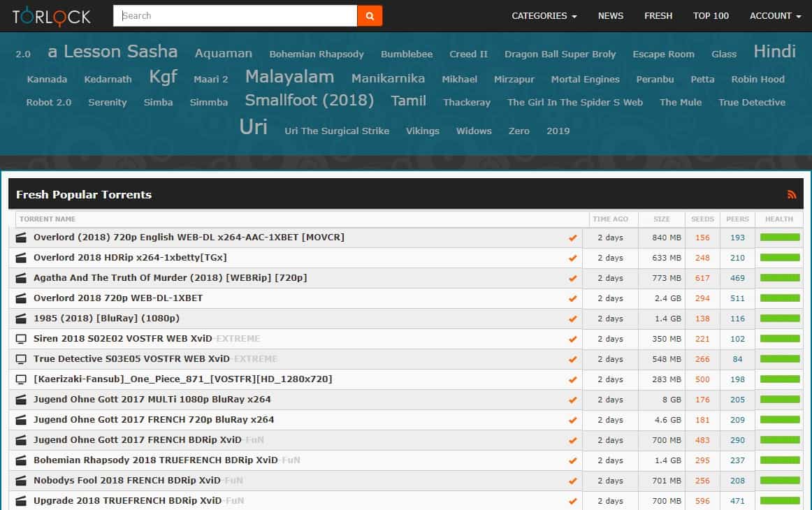Open the True Detective tag link
Image resolution: width=812 pixels, height=510 pixels.
(x=751, y=103)
